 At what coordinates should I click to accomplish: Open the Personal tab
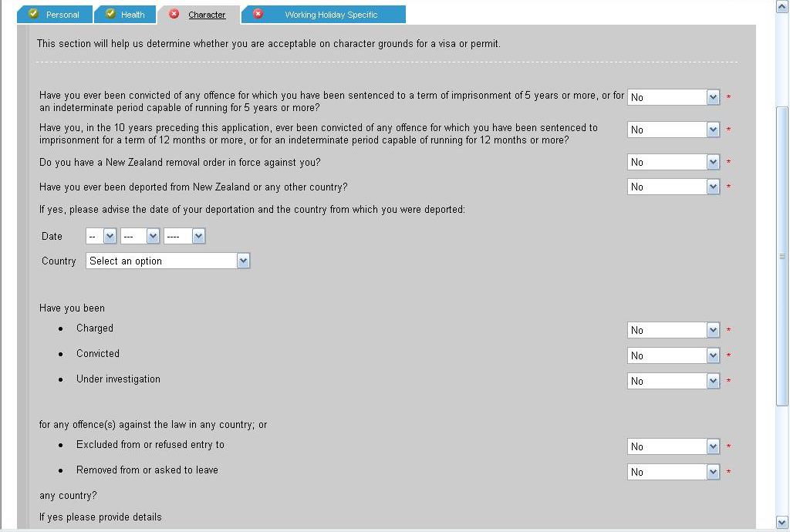[62, 15]
